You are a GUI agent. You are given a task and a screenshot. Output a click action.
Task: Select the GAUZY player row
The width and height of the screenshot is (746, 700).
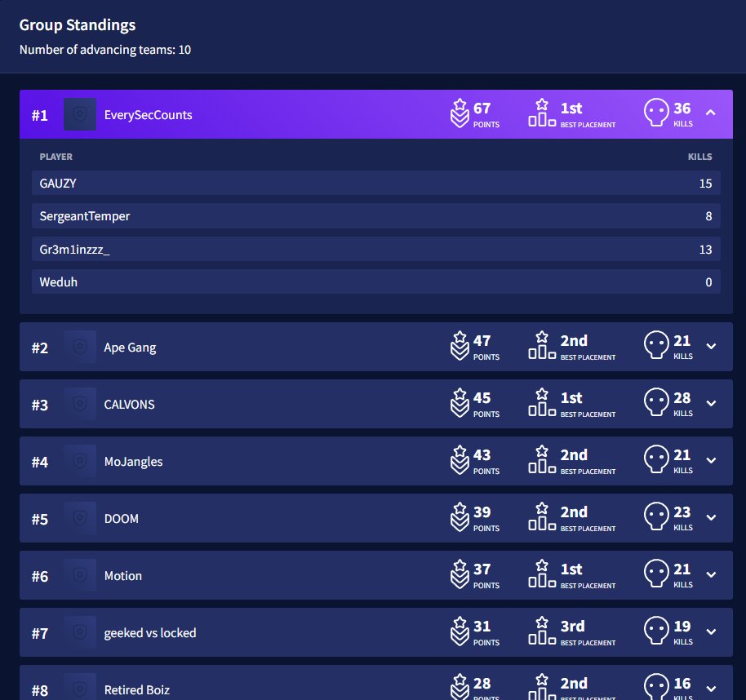tap(375, 183)
